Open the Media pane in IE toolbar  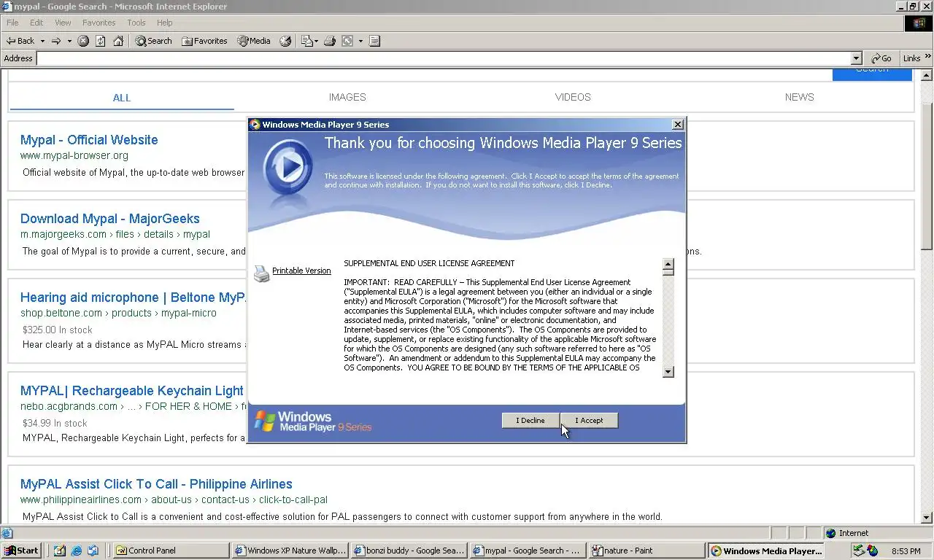pyautogui.click(x=253, y=41)
